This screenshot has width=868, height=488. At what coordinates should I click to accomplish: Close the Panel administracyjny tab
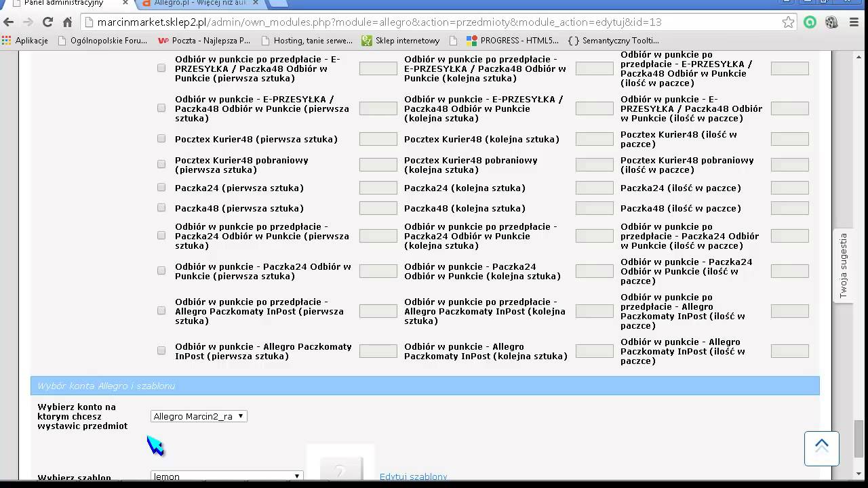[125, 3]
